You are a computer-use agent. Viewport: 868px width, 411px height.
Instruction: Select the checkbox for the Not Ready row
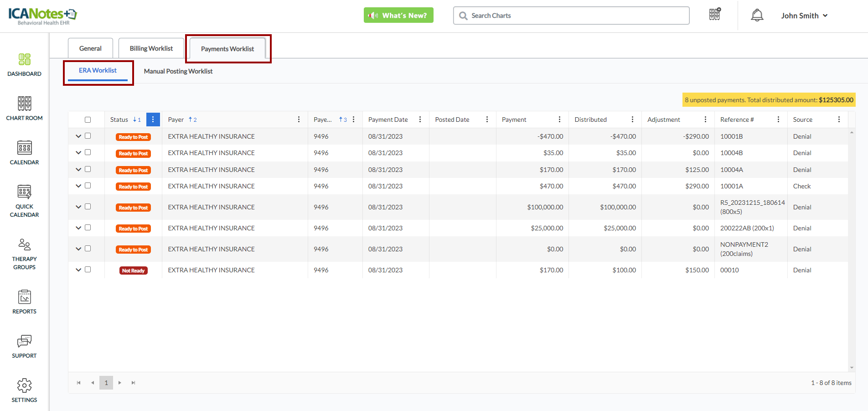pos(88,270)
